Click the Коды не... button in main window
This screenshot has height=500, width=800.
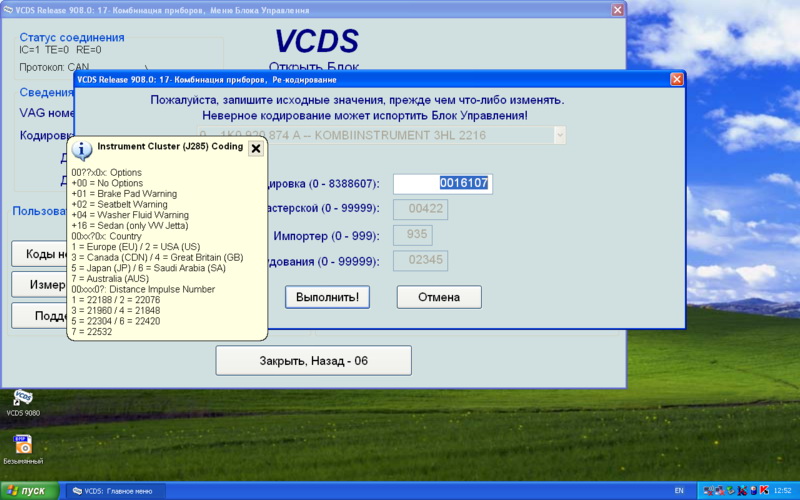pos(40,254)
